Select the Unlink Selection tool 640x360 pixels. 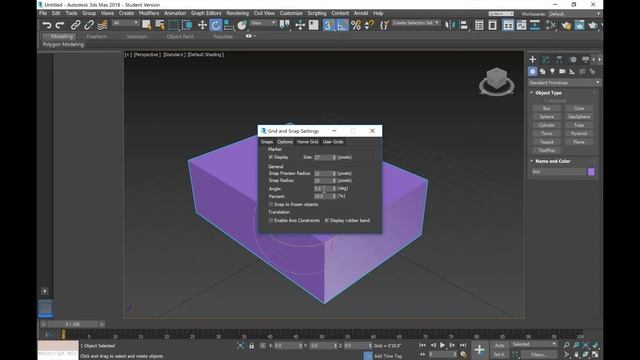89,25
